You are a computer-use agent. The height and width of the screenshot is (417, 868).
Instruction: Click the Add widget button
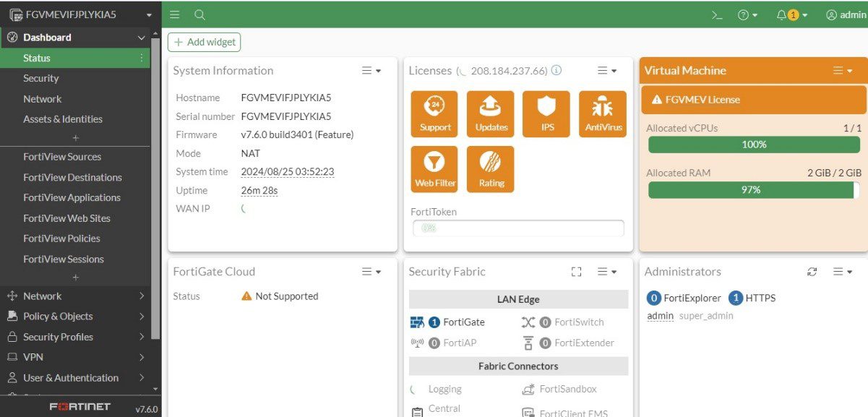pos(205,42)
